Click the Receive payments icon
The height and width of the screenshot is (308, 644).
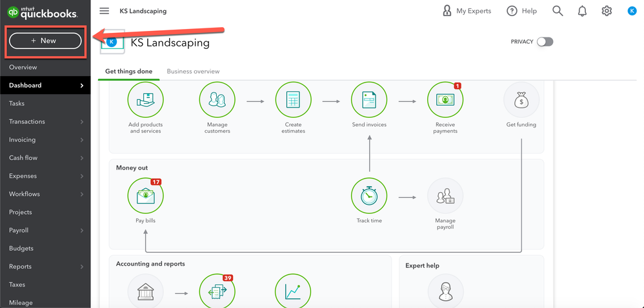445,100
